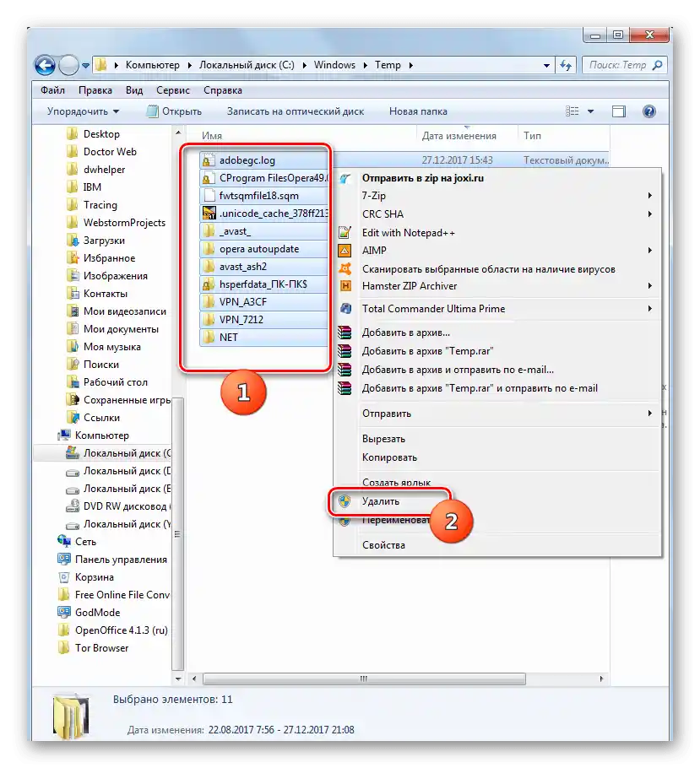The width and height of the screenshot is (700, 768).
Task: Open the Вид menu
Action: point(133,90)
